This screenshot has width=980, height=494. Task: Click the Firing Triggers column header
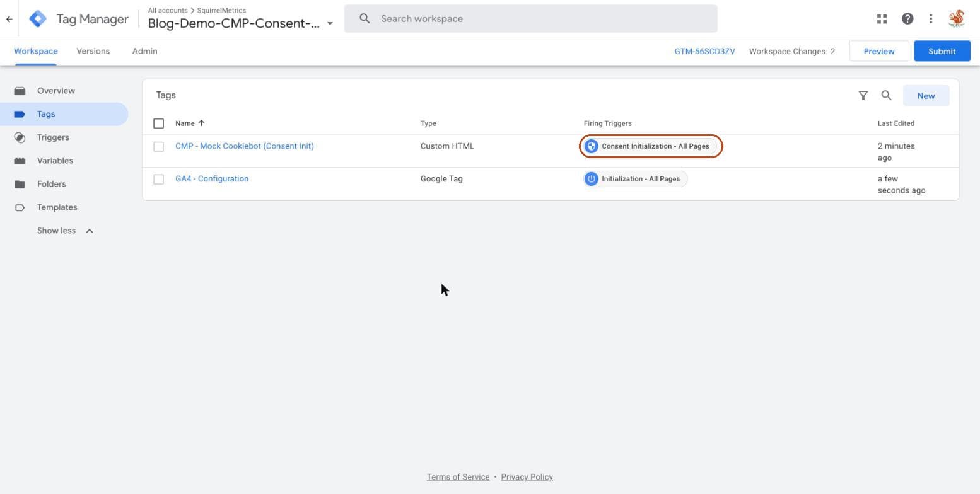coord(607,123)
